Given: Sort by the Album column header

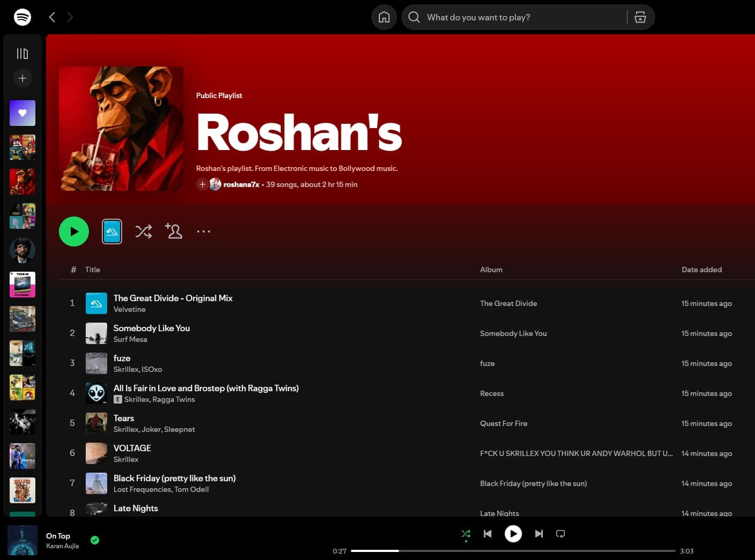Looking at the screenshot, I should 491,270.
